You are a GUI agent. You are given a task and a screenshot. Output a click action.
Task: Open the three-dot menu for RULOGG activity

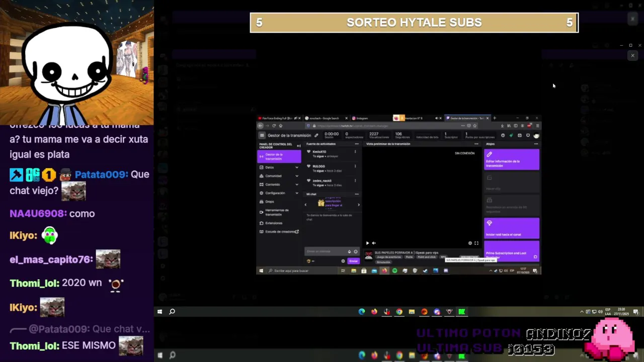click(x=355, y=166)
